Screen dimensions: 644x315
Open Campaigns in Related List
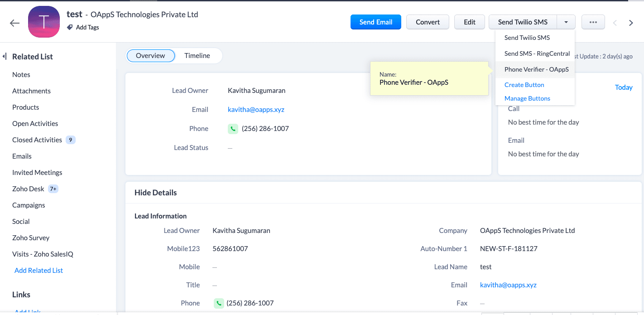click(29, 205)
